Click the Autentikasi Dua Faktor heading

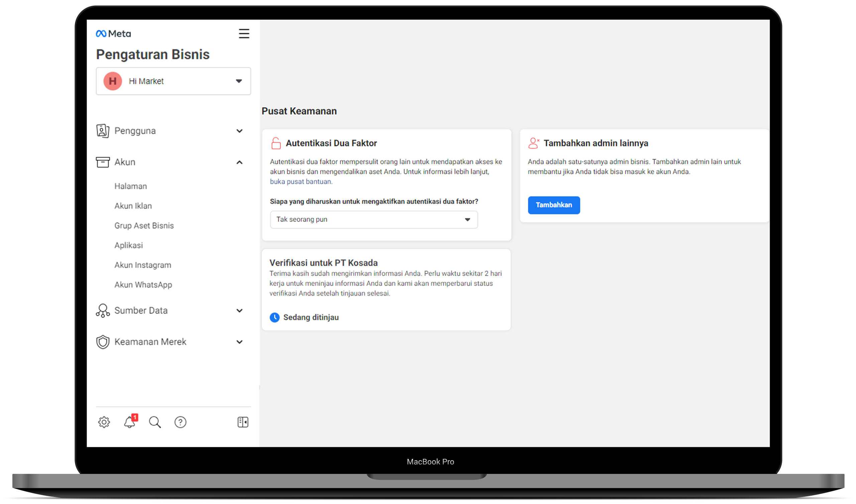331,143
